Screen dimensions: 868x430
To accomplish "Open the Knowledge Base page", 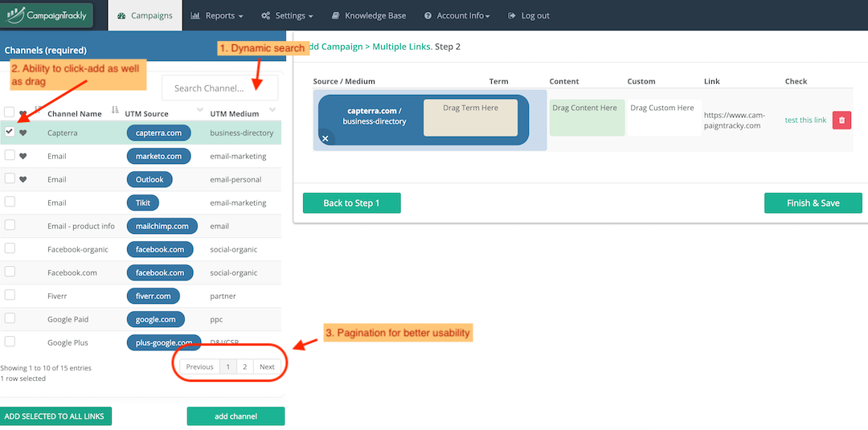I will [369, 15].
